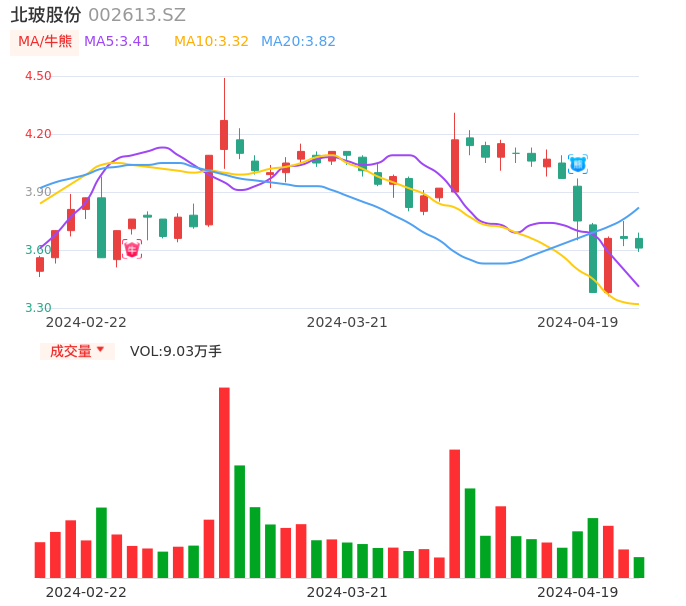Click the stock name 北玻股份

(x=46, y=15)
